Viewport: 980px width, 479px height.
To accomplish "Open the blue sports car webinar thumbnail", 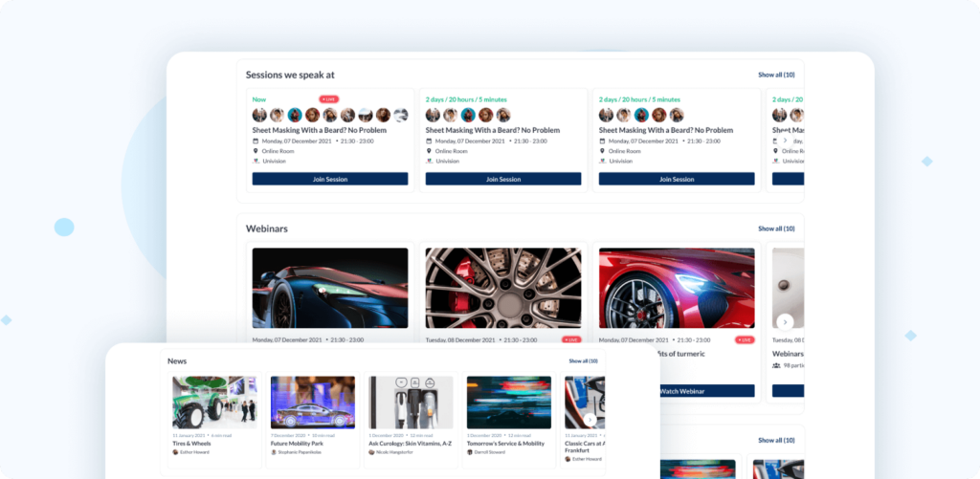I will pyautogui.click(x=330, y=288).
